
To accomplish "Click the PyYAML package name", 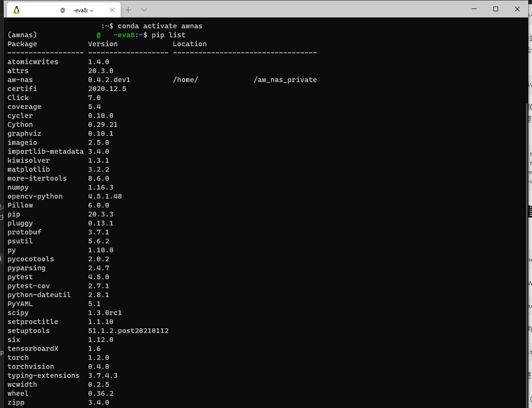I will pos(20,304).
